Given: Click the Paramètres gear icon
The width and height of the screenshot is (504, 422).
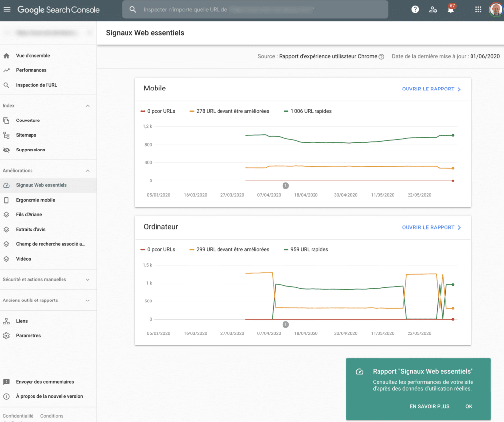Looking at the screenshot, I should click(6, 336).
